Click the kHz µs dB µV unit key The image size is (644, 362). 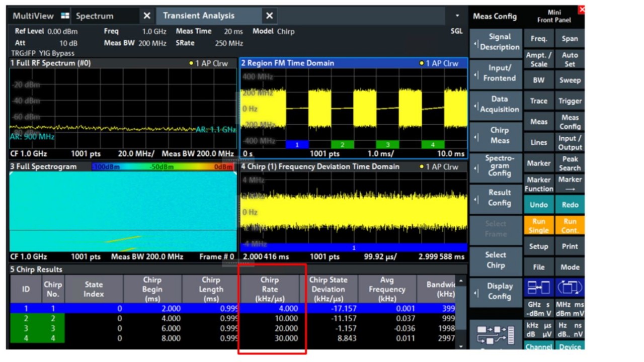pos(539,329)
